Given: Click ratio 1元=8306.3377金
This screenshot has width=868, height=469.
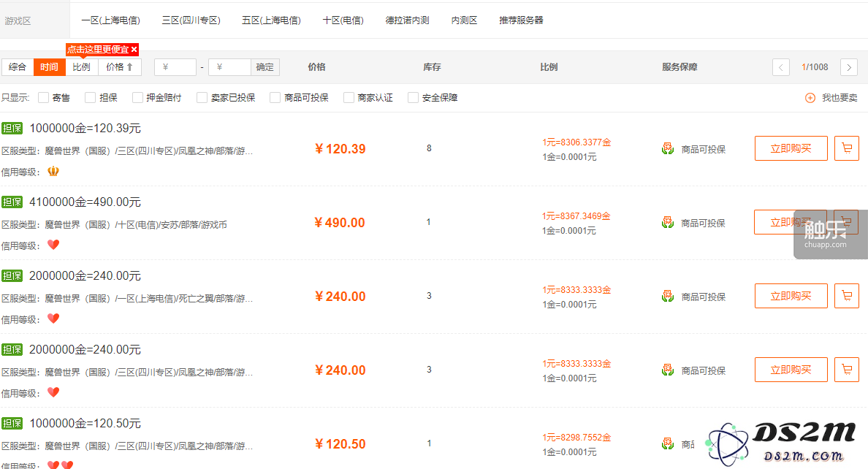Looking at the screenshot, I should [x=576, y=142].
